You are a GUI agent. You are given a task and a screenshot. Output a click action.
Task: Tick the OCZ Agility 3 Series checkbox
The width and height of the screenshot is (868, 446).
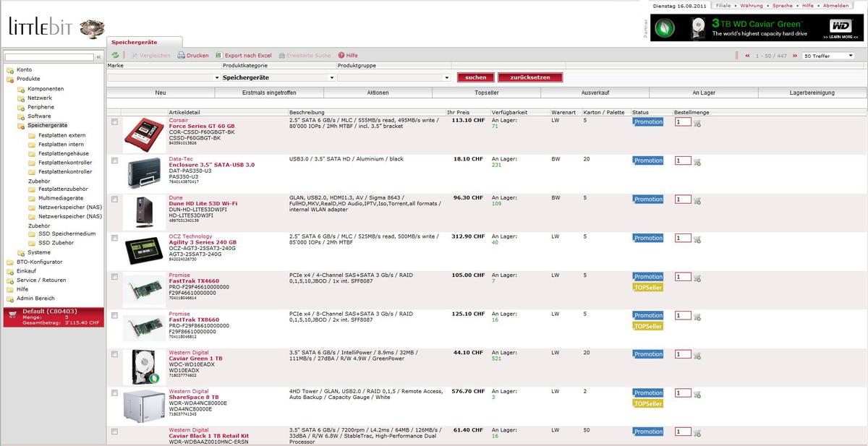(x=114, y=238)
